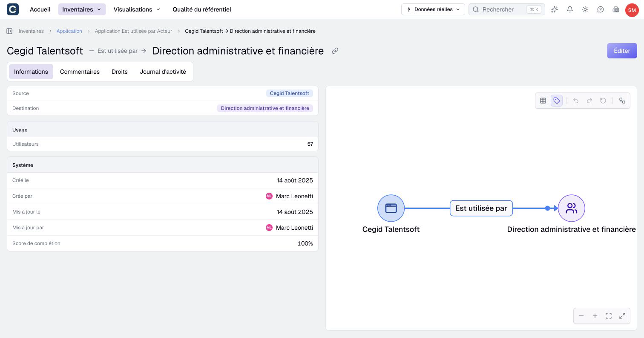Click 'Application Est utilisée par Acteur' breadcrumb
Screen dimensions: 644x338
[x=134, y=31]
